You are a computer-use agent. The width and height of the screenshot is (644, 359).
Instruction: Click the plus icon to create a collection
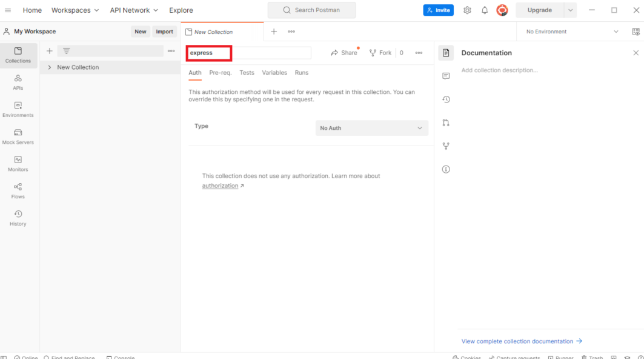(49, 51)
